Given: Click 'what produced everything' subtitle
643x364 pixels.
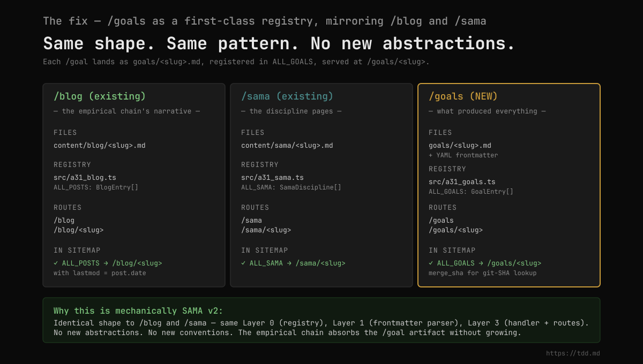Looking at the screenshot, I should (487, 111).
